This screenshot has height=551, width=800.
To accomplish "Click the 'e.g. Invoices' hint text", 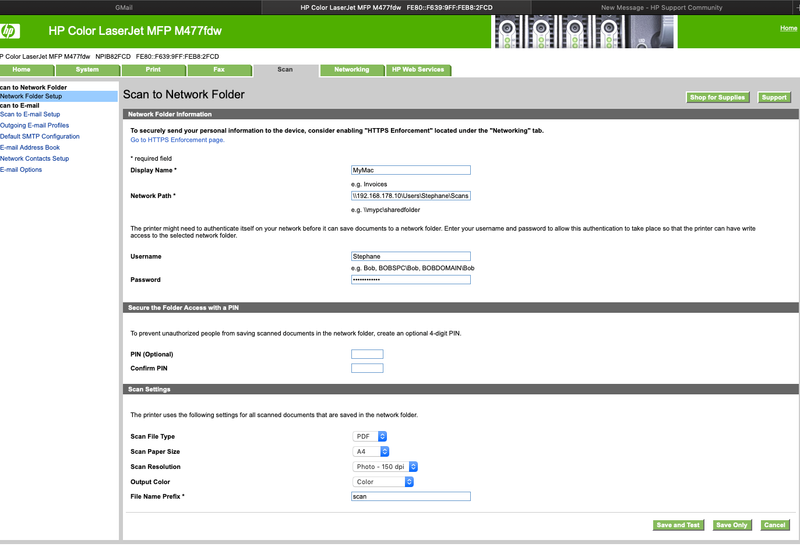I will (x=369, y=185).
